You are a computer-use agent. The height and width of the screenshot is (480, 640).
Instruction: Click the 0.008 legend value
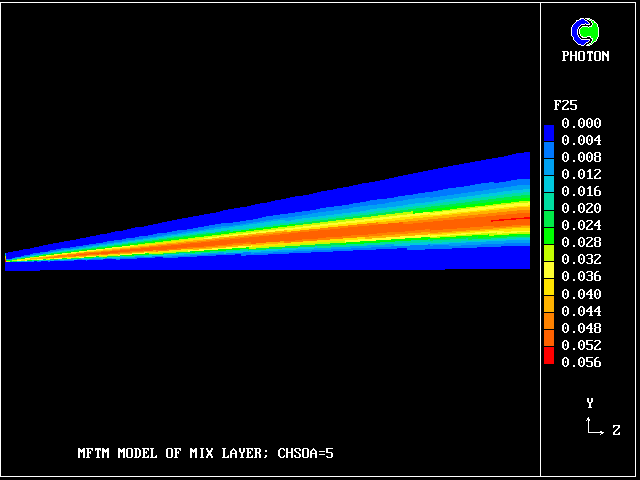click(581, 158)
